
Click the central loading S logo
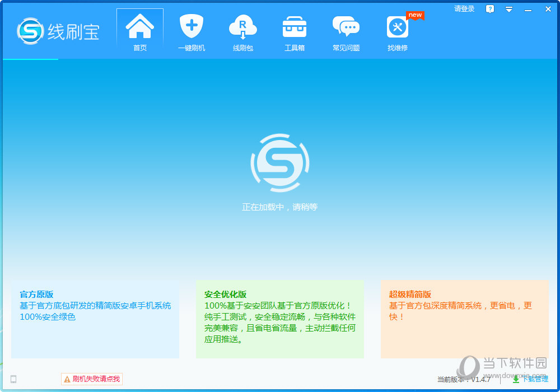point(279,163)
